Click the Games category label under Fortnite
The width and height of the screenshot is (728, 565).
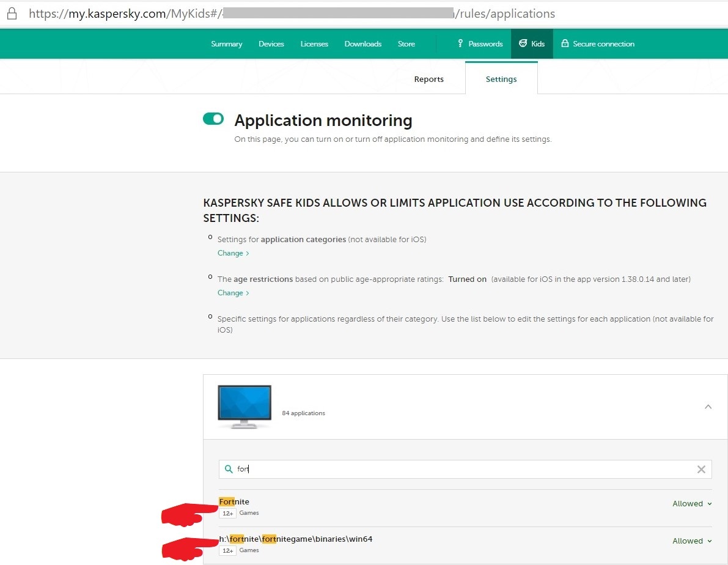coord(249,513)
